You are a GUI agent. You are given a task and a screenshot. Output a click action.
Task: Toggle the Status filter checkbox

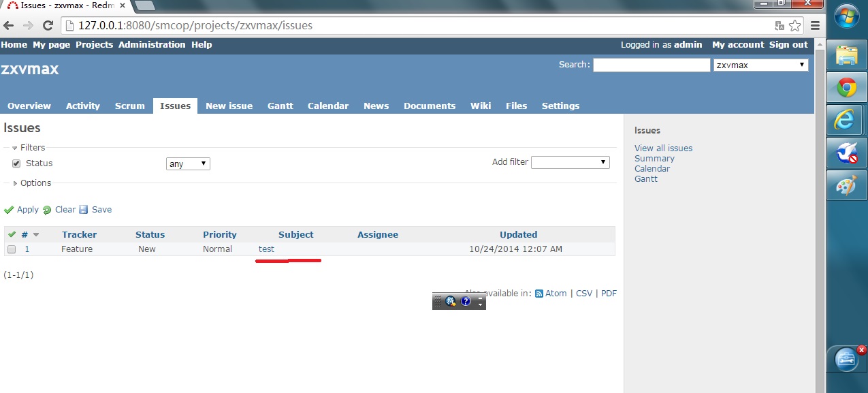pos(16,163)
